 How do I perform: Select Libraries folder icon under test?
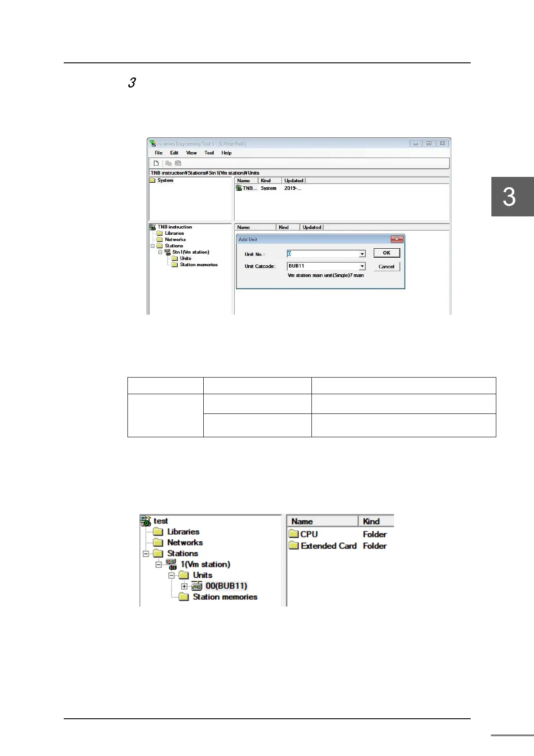(x=158, y=532)
